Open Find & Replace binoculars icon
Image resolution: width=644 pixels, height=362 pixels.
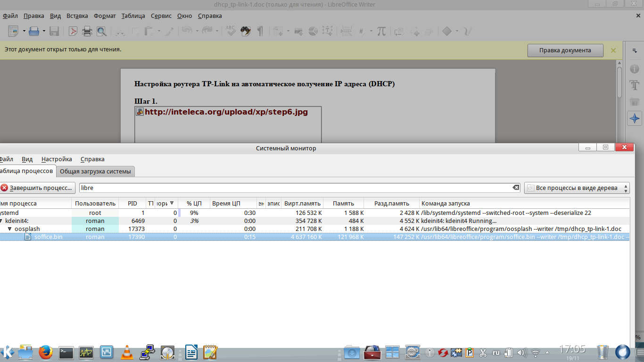pos(245,31)
